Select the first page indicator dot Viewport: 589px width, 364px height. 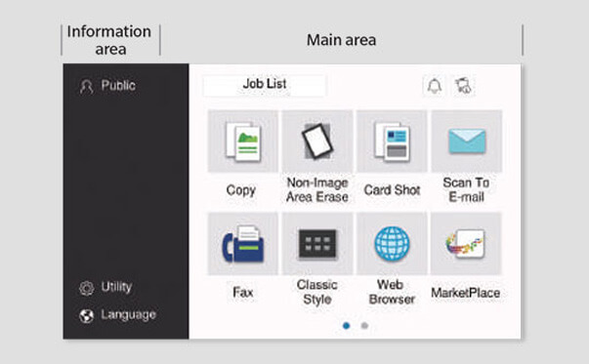click(347, 326)
